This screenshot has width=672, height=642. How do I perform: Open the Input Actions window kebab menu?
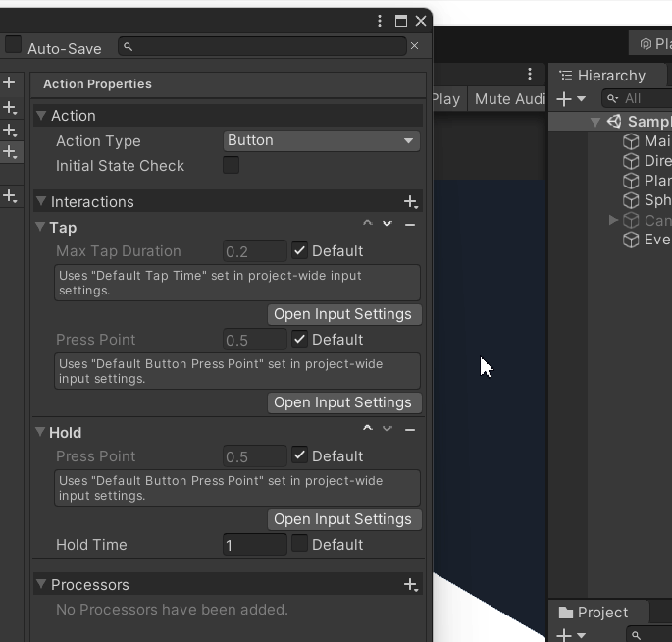(x=380, y=21)
